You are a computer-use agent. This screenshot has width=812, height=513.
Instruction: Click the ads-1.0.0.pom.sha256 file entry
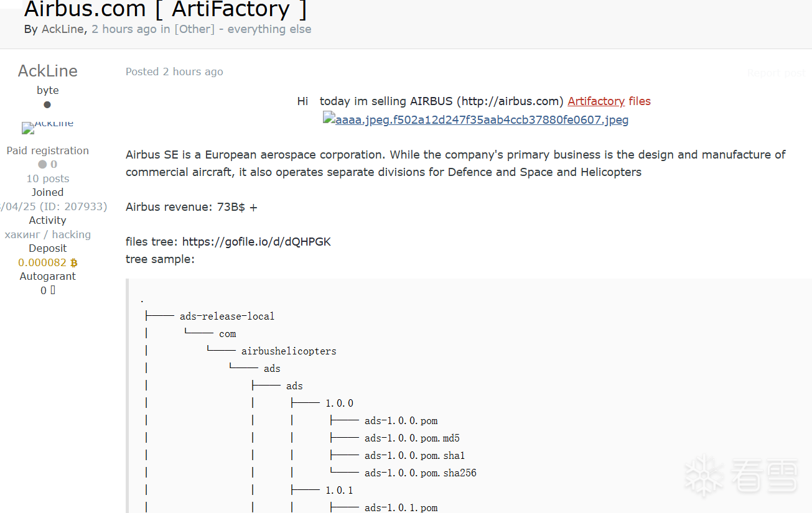point(420,473)
